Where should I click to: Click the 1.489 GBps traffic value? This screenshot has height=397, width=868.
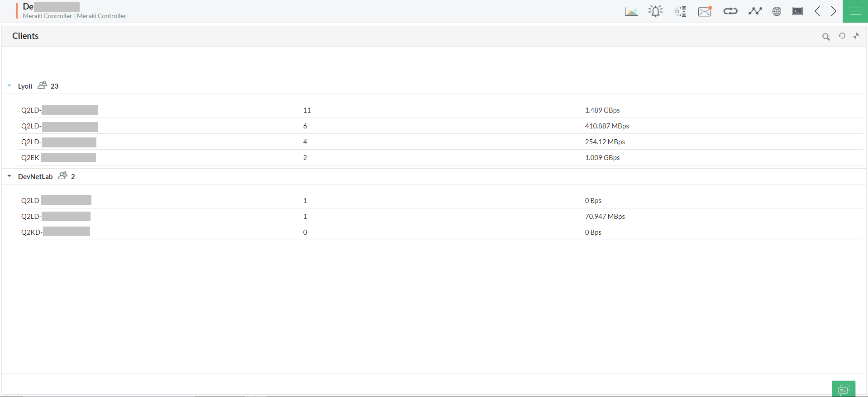(x=602, y=110)
